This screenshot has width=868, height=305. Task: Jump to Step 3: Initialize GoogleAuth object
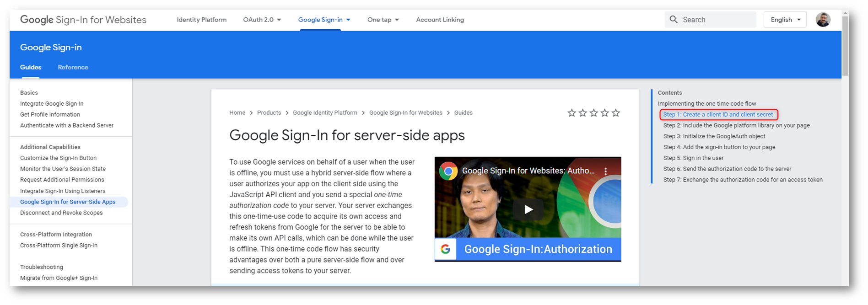(714, 136)
